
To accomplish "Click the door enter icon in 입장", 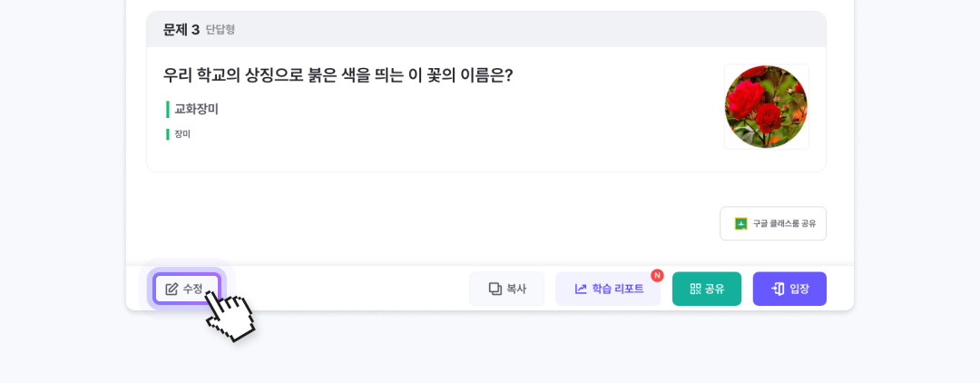I will click(x=778, y=289).
